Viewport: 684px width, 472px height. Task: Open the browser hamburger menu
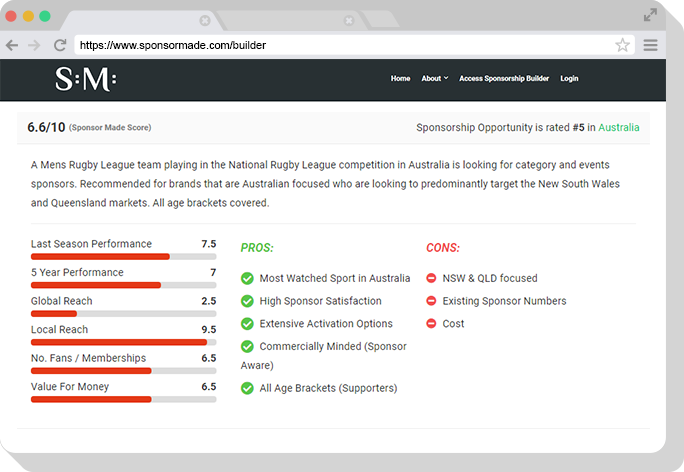(650, 45)
